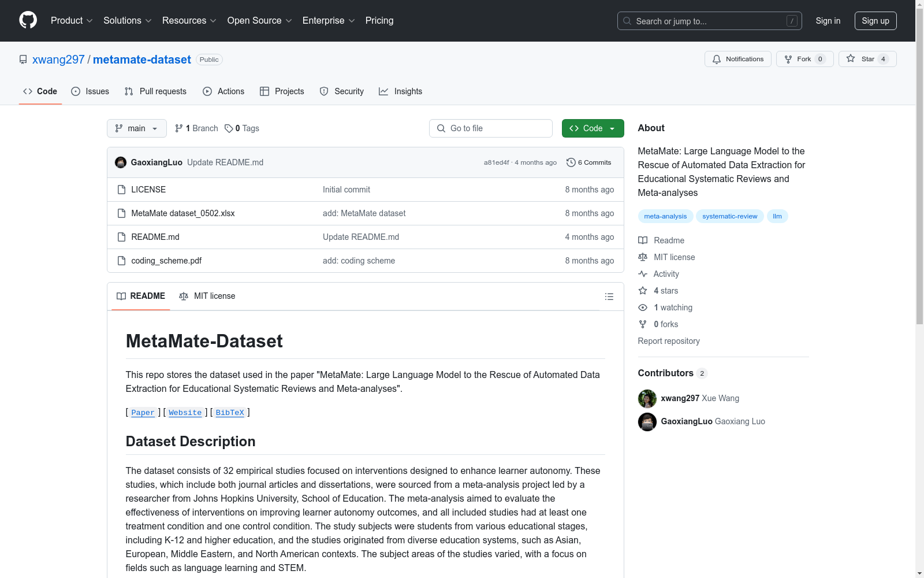Star the metamate-dataset repository
This screenshot has height=578, width=924.
point(867,59)
